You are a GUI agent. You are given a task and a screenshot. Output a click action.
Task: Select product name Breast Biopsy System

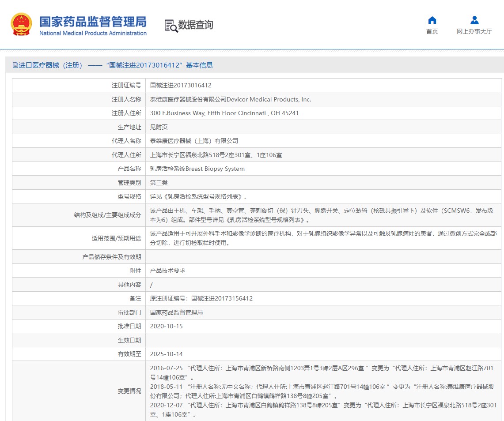pyautogui.click(x=197, y=169)
